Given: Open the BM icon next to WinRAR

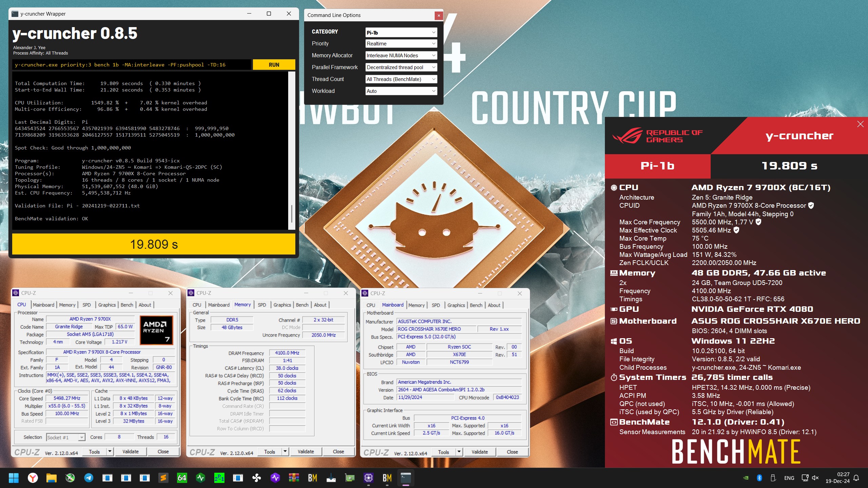Looking at the screenshot, I should [312, 478].
